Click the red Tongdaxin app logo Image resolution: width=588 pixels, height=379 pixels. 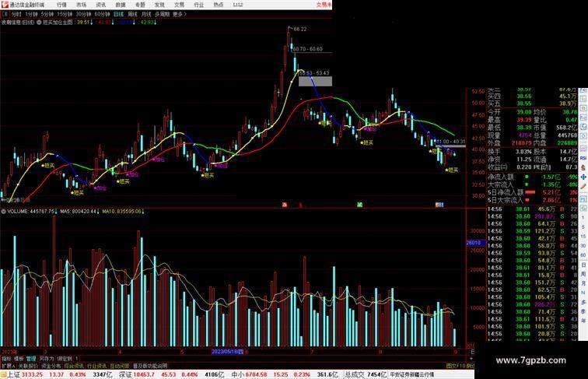click(x=4, y=5)
